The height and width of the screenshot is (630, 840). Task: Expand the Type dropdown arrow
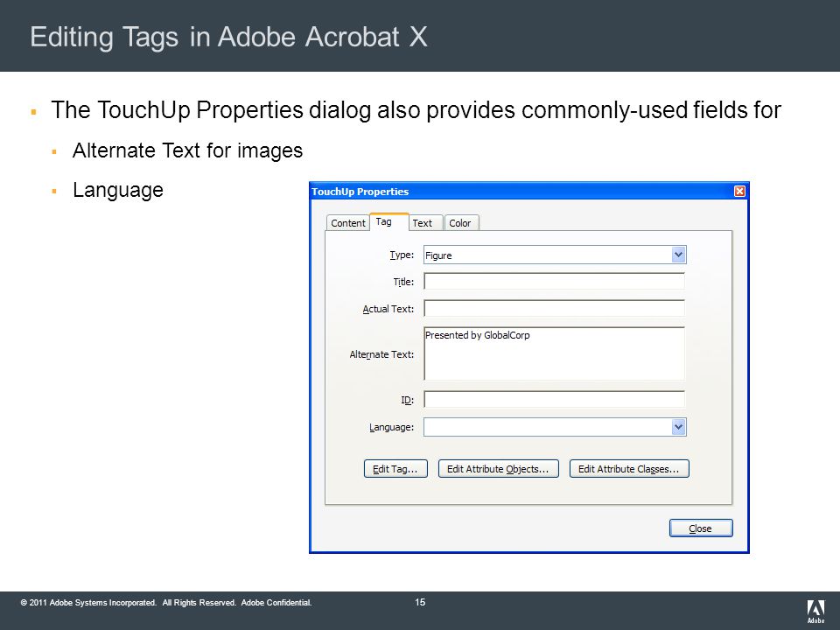click(678, 255)
